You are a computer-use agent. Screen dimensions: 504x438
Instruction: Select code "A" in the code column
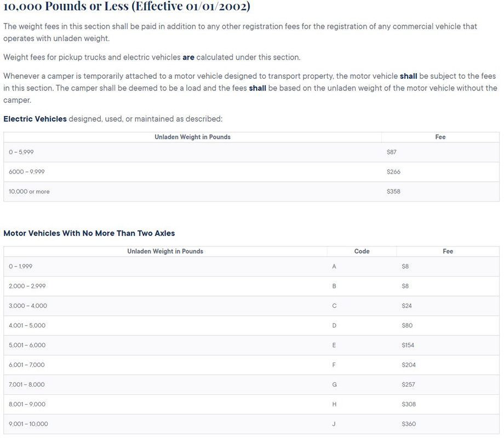pos(334,267)
